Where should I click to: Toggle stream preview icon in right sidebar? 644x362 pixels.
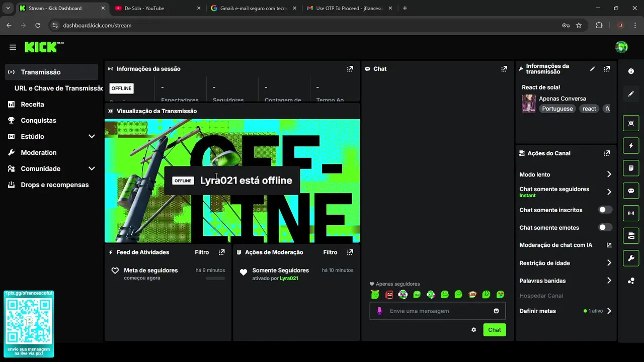click(x=631, y=123)
